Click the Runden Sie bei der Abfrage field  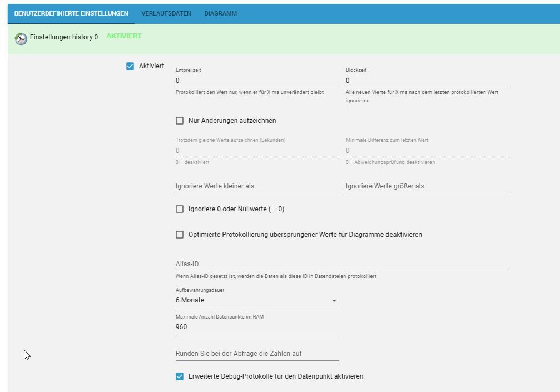(257, 354)
